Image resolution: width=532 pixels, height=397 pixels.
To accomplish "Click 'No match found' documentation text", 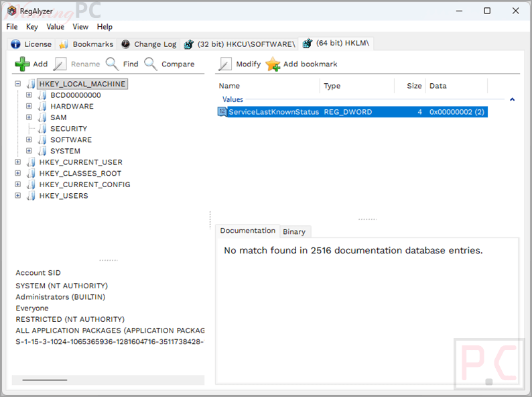I will tap(353, 251).
